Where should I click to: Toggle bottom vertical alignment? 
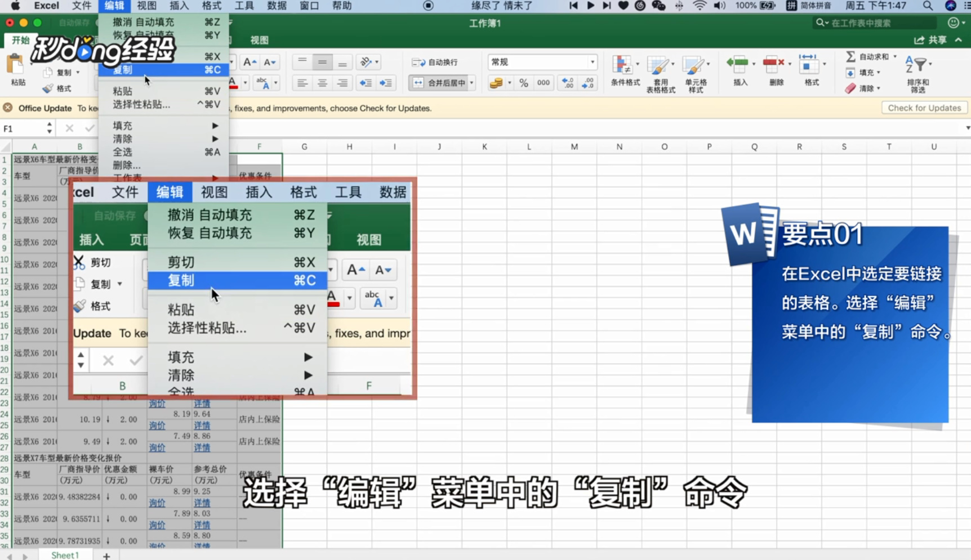coord(342,62)
